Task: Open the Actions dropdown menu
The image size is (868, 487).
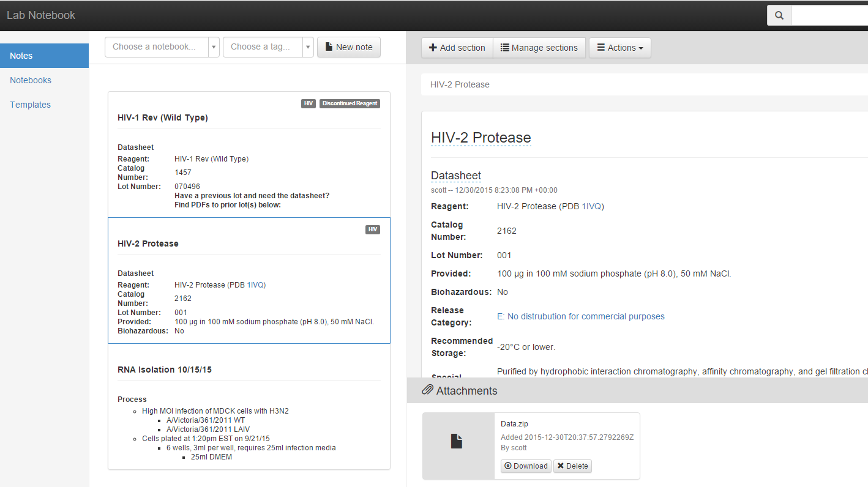Action: 619,47
